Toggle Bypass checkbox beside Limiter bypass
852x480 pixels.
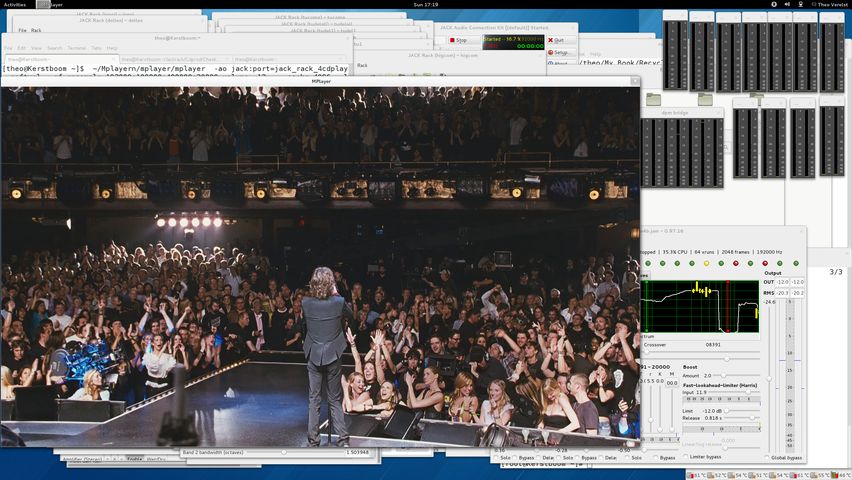pos(656,458)
